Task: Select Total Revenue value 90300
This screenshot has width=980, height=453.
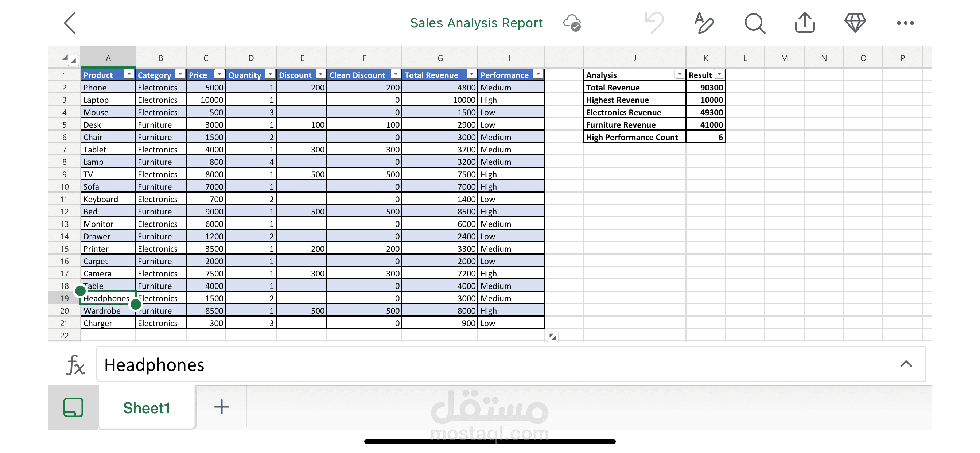Action: [706, 87]
